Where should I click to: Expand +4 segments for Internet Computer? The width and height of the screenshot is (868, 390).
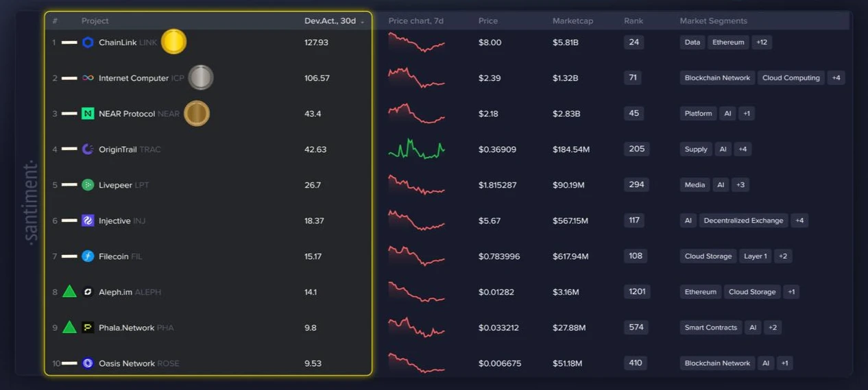[836, 78]
